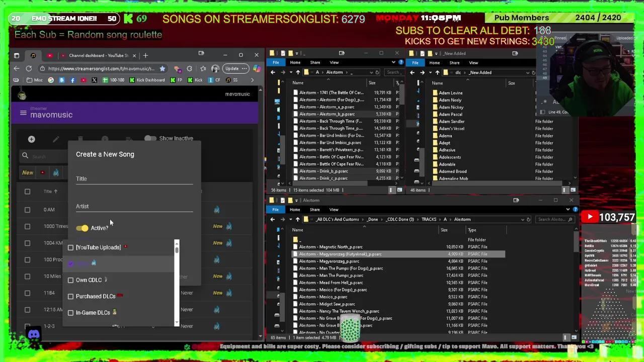The image size is (644, 362).
Task: Toggle the Show Inactive switch
Action: (150, 138)
